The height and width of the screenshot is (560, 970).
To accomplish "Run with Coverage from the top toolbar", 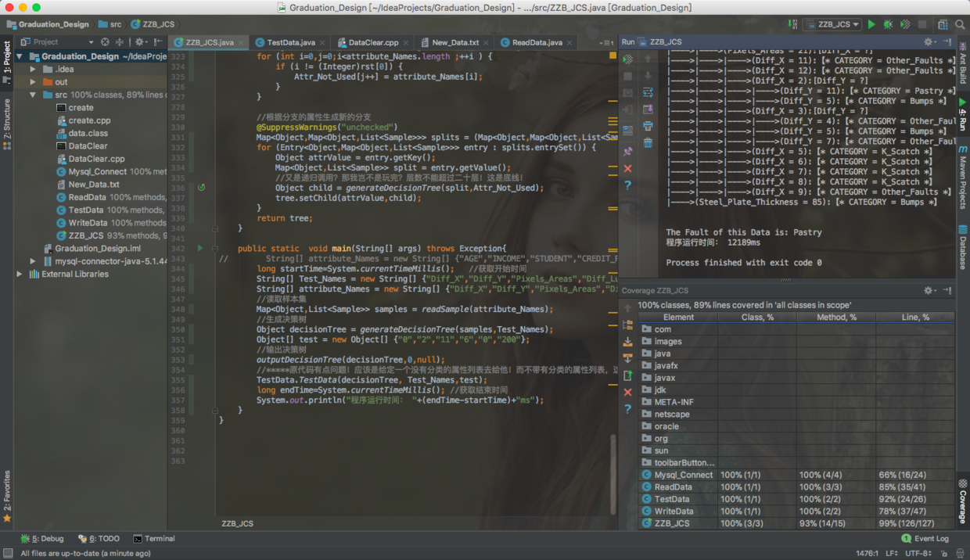I will click(x=905, y=25).
